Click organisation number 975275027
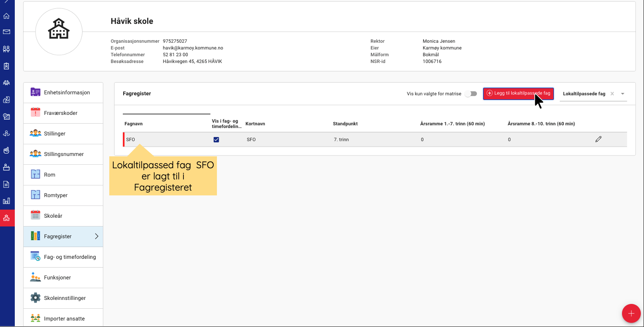 pos(175,41)
